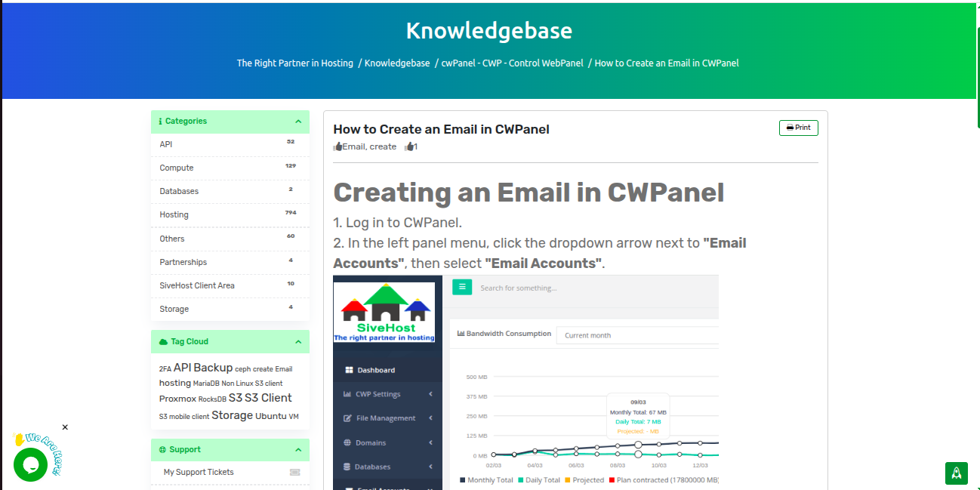Click the article count 10 beside SiveHost Client Area
The image size is (980, 490).
(x=291, y=283)
